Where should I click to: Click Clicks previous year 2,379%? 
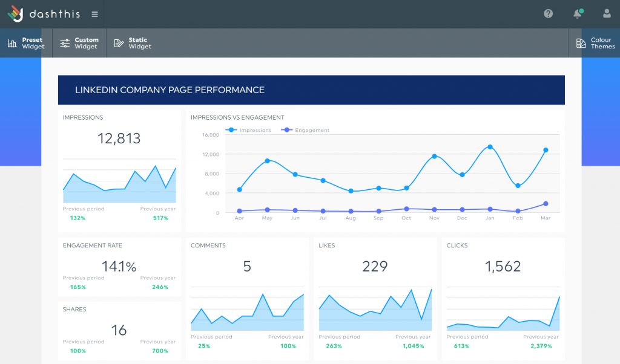541,346
